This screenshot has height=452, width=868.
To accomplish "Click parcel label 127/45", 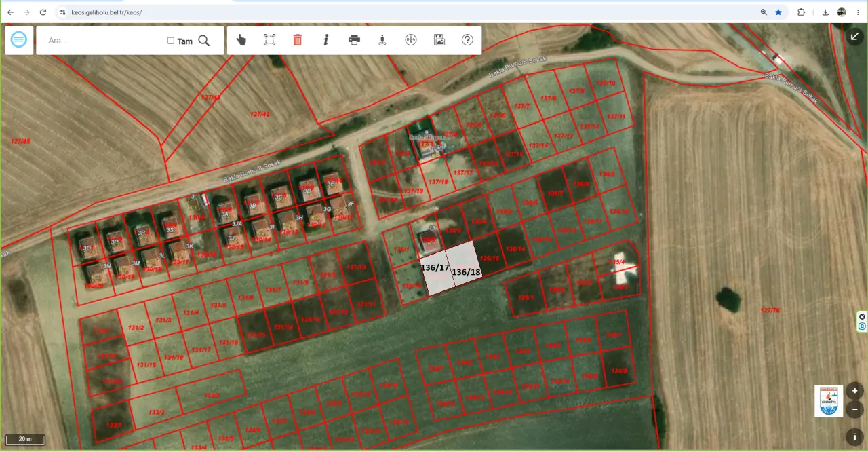I will tap(20, 141).
